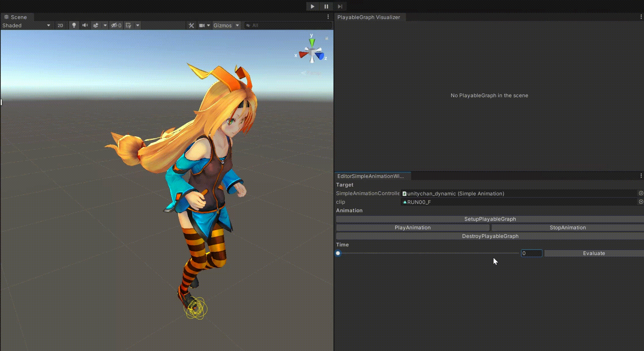Click the SetupPlayableGraph button
This screenshot has height=351, width=644.
tap(490, 219)
